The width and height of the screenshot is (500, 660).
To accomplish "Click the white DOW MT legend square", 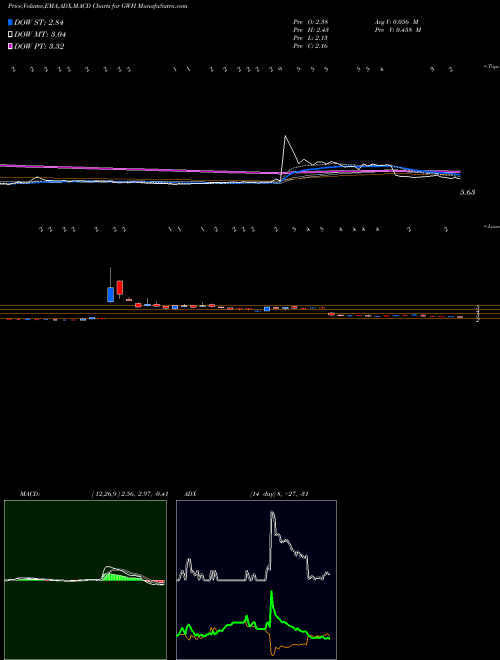I will point(10,35).
